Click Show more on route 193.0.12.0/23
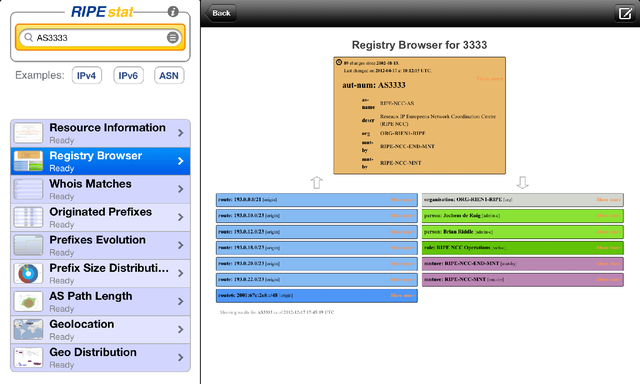Screen dimensions: 640x384 402,231
